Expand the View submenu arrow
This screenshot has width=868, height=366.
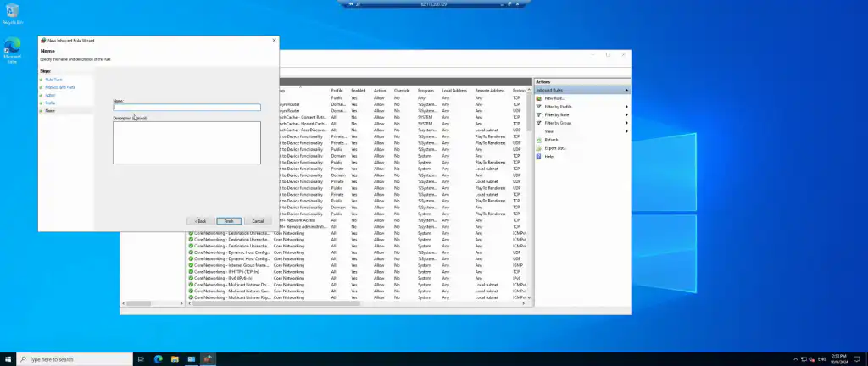point(626,131)
